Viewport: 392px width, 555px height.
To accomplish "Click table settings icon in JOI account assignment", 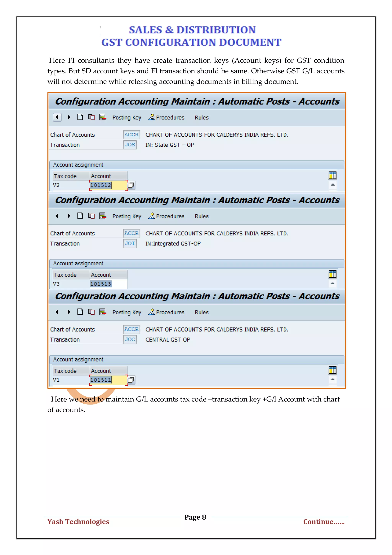I will pyautogui.click(x=333, y=274).
